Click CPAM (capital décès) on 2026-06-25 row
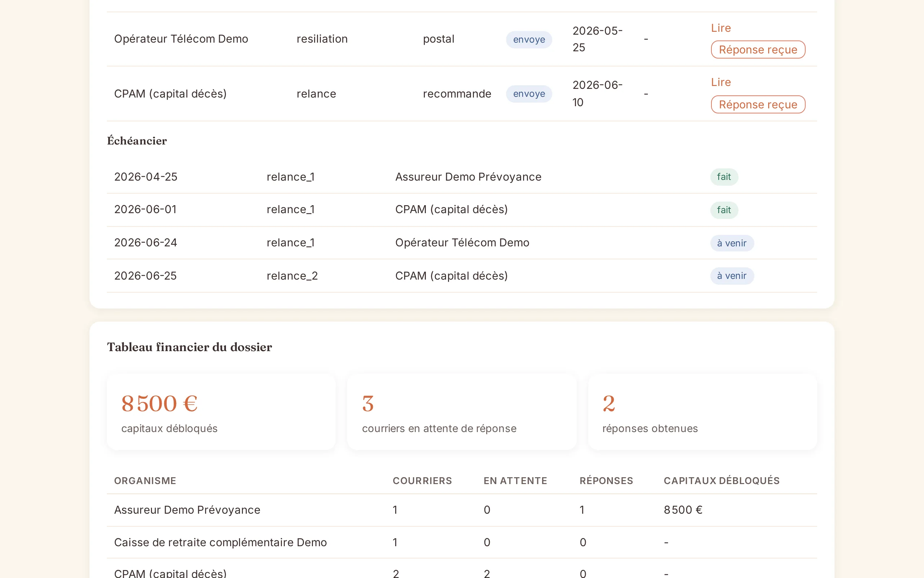 point(451,276)
